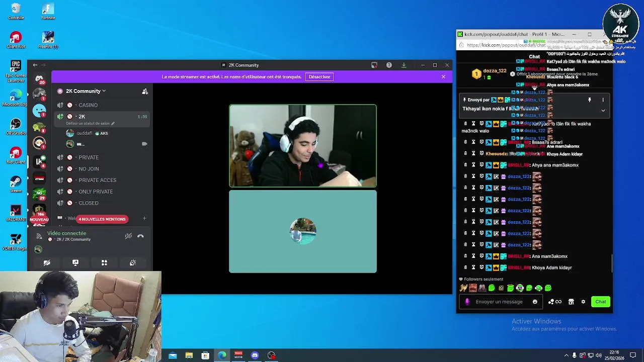Open the Kick channel points infinity icon
The image size is (644, 362).
(x=555, y=302)
